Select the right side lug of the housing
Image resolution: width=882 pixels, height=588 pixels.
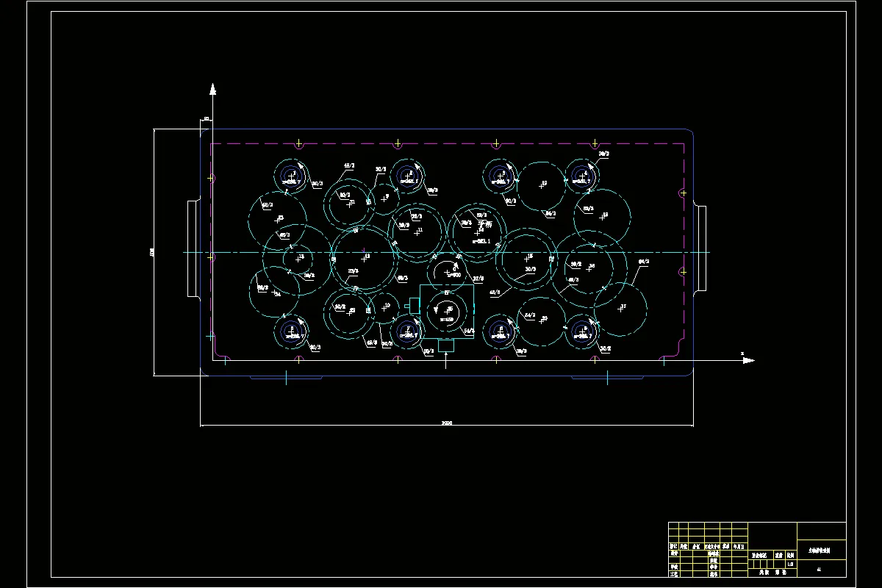click(701, 248)
